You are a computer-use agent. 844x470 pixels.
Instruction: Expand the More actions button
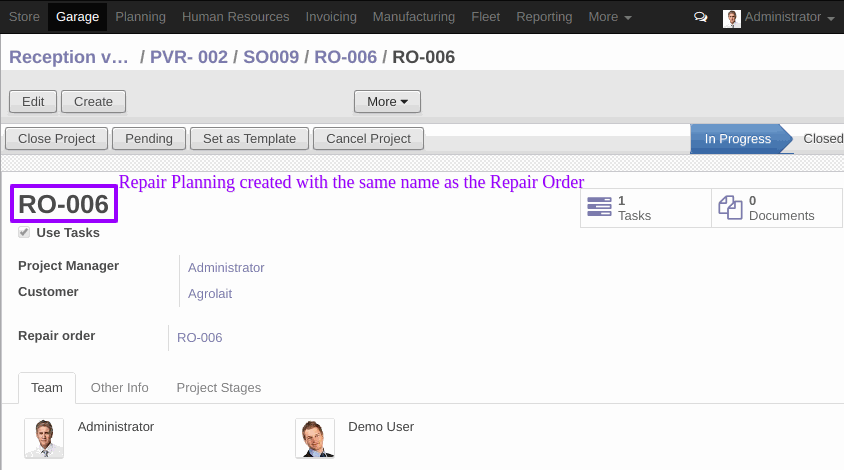[387, 102]
